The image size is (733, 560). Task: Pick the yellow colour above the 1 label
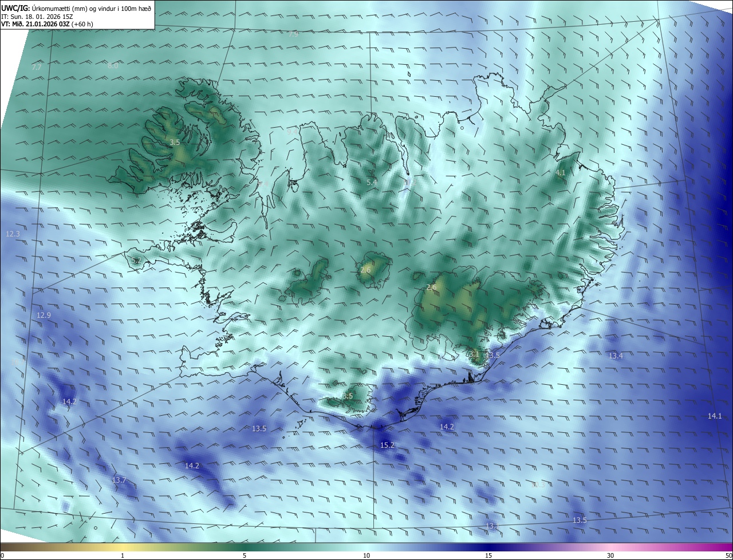point(123,547)
